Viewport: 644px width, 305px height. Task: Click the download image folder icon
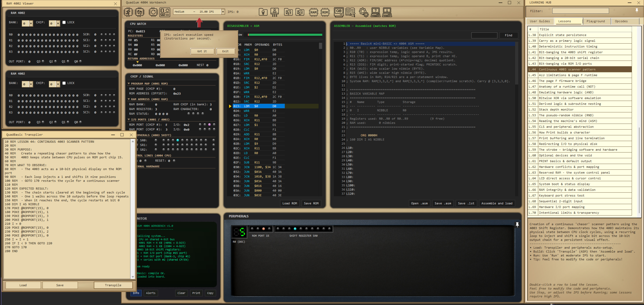(300, 12)
